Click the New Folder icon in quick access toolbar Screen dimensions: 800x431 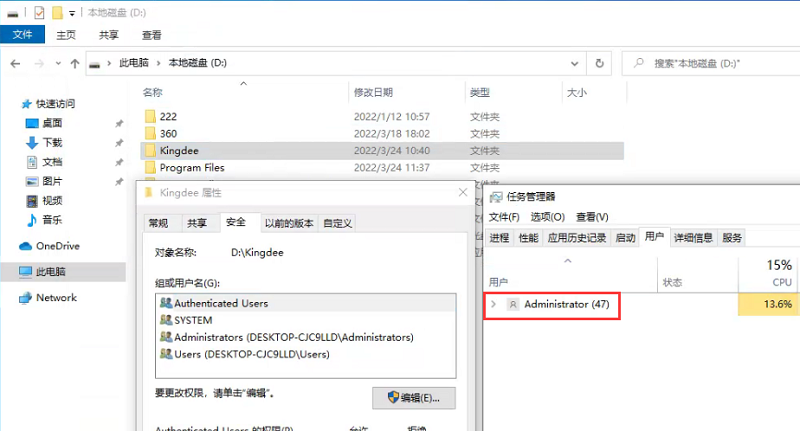coord(58,13)
